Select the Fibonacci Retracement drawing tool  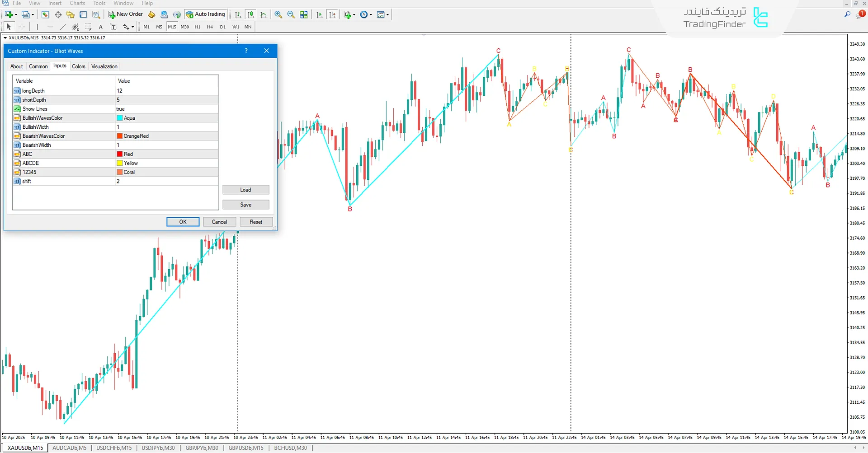click(88, 27)
